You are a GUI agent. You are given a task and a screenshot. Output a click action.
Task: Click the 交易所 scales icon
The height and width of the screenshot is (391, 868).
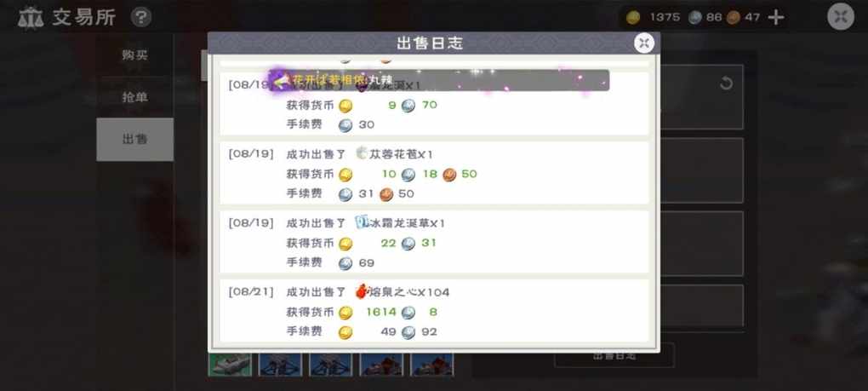click(x=31, y=18)
